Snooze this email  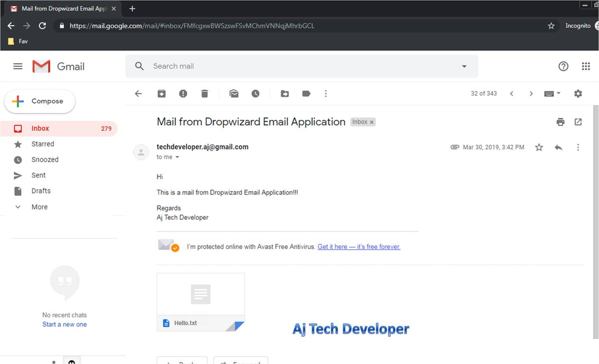[256, 93]
